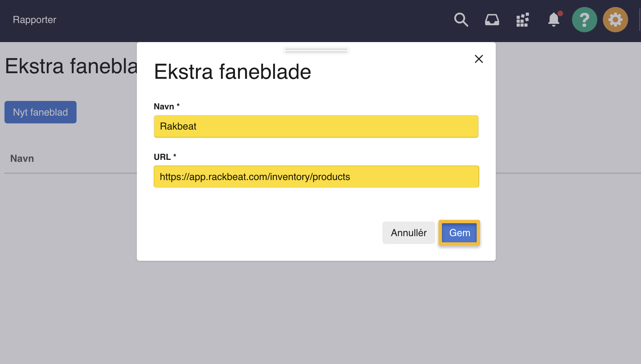Click the URL input field
641x364 pixels.
click(x=316, y=176)
